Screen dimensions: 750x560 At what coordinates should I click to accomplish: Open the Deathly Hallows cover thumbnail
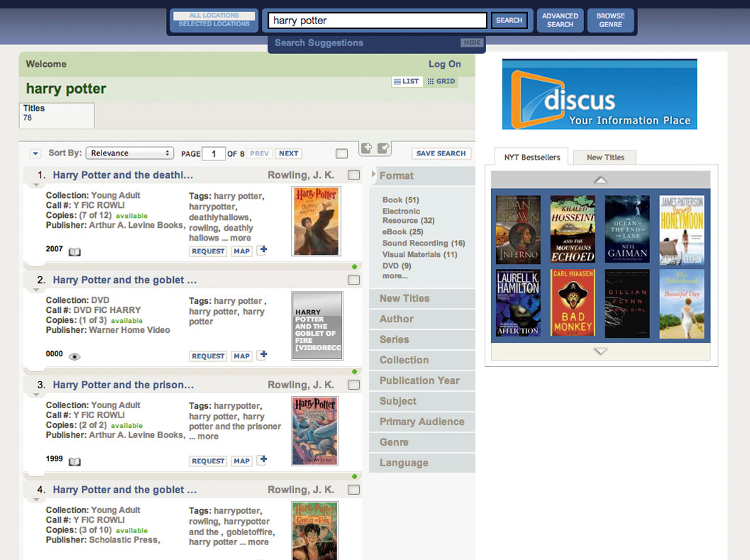pyautogui.click(x=316, y=221)
